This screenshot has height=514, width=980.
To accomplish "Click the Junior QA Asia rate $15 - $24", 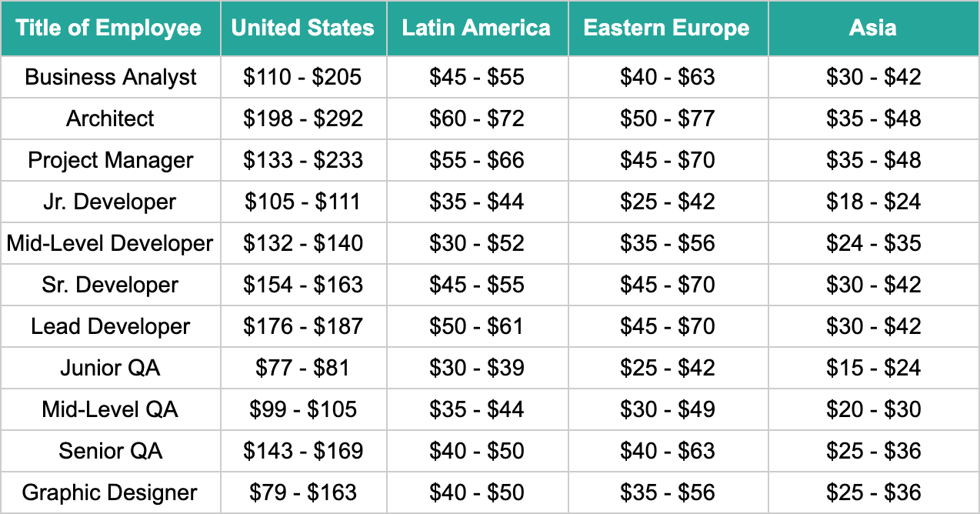I will (x=873, y=368).
